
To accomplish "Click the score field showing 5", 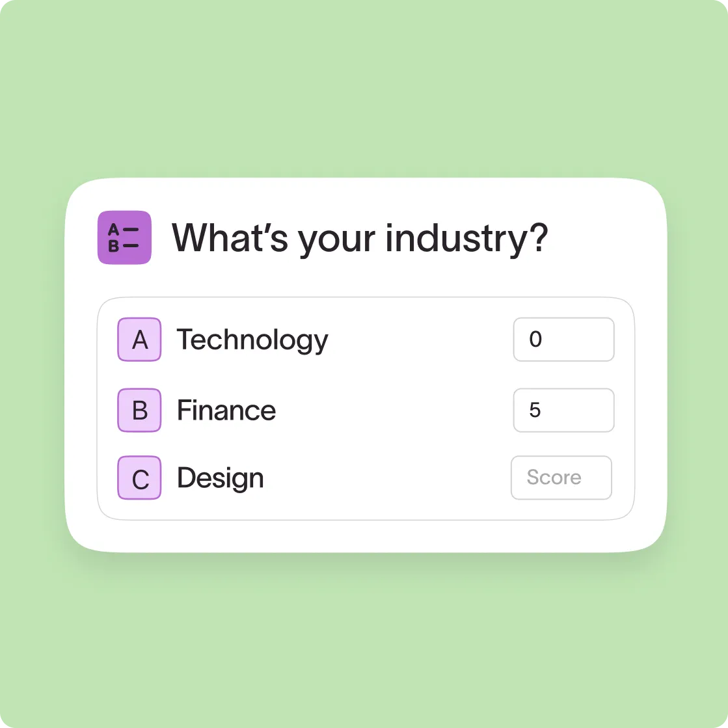I will (563, 410).
